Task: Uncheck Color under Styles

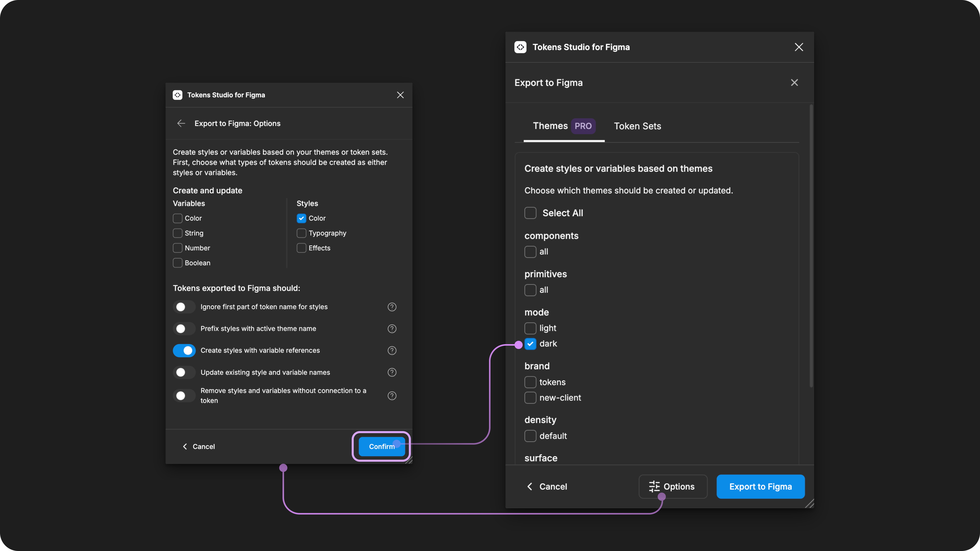Action: [x=301, y=218]
